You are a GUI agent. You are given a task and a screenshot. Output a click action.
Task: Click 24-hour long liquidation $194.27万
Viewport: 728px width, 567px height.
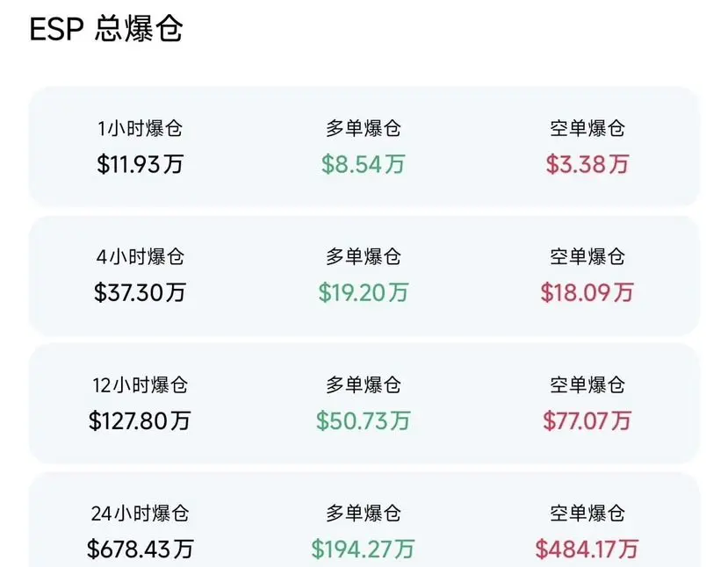pyautogui.click(x=364, y=549)
